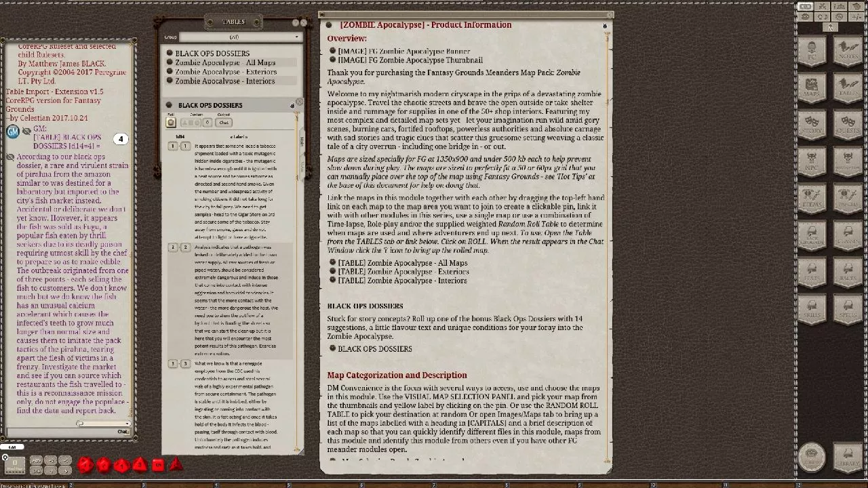Toggle the DIS modifier button
Image resolution: width=868 pixels, height=488 pixels.
[37, 470]
